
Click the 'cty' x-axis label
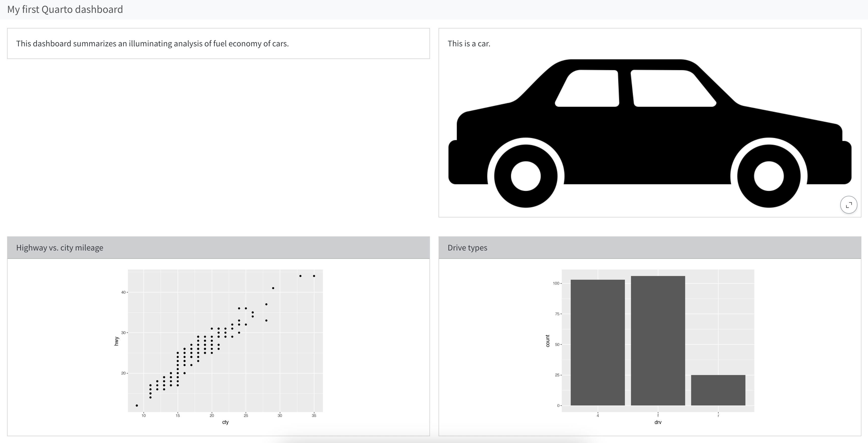(x=225, y=422)
